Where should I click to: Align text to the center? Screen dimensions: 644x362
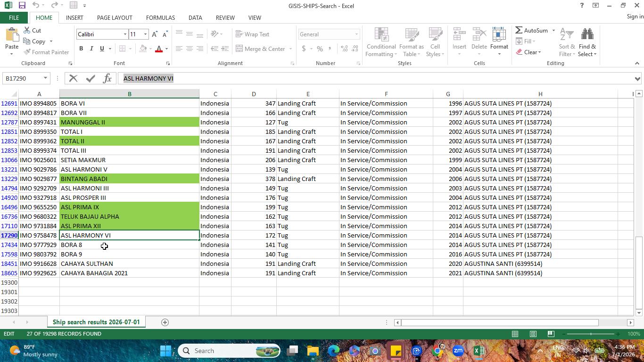[189, 49]
